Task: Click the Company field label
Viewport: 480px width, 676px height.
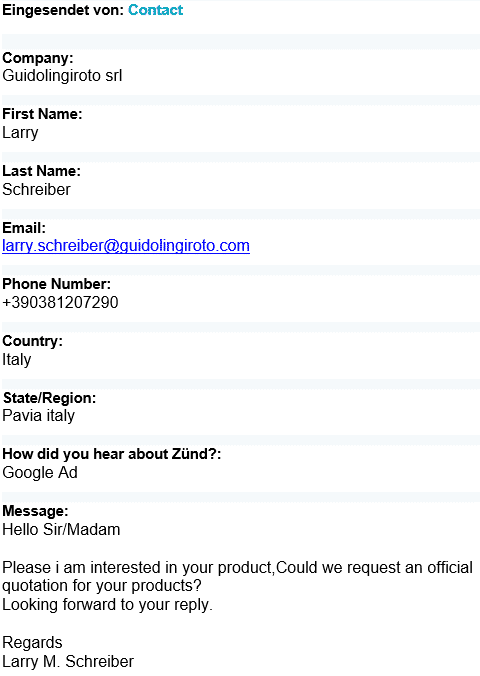Action: [38, 58]
